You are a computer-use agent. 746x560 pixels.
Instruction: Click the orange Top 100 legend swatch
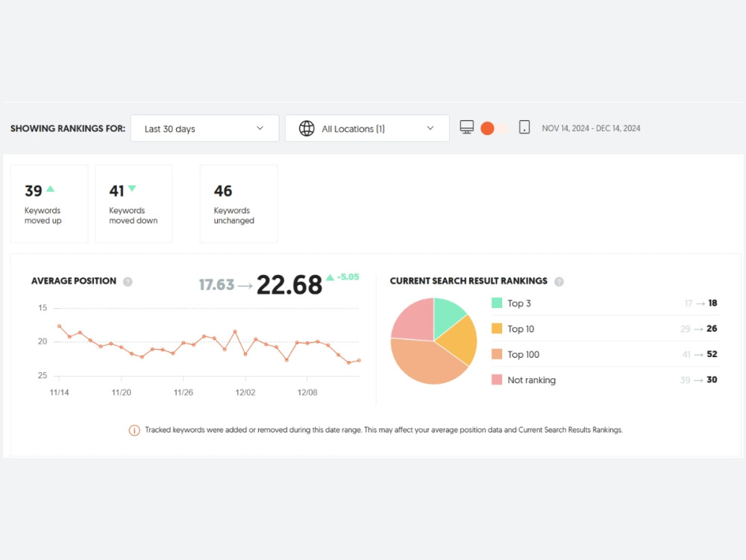click(x=497, y=354)
